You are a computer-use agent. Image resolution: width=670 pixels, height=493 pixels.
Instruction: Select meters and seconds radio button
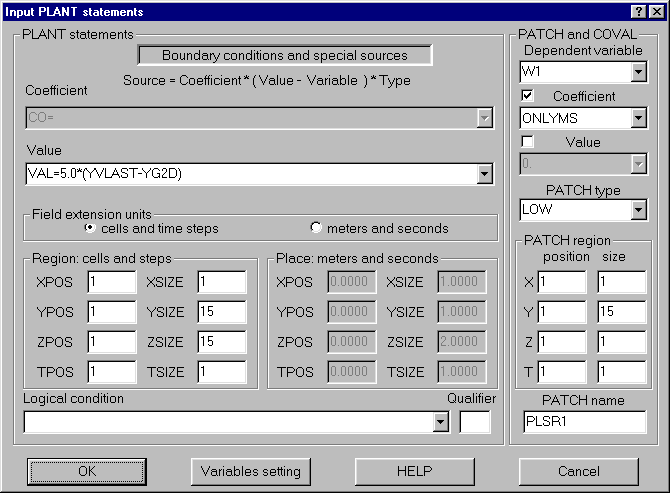click(x=316, y=228)
